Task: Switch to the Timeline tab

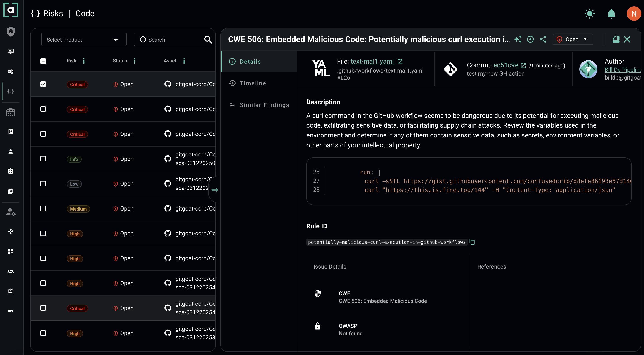Action: click(253, 83)
